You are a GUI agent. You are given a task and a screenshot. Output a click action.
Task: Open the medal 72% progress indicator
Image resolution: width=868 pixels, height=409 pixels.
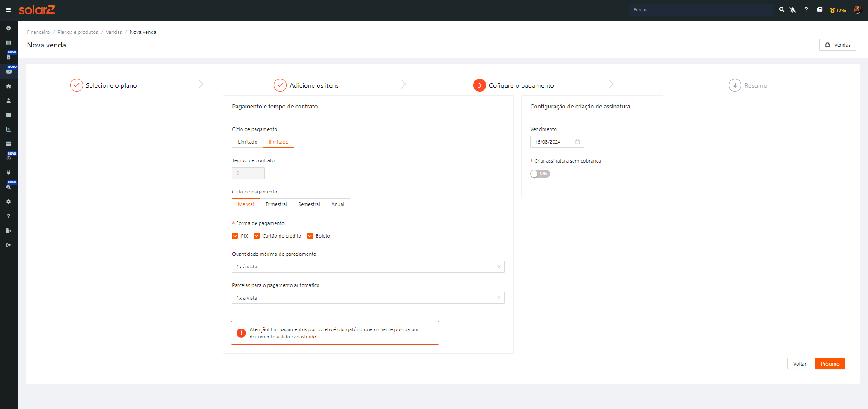838,10
